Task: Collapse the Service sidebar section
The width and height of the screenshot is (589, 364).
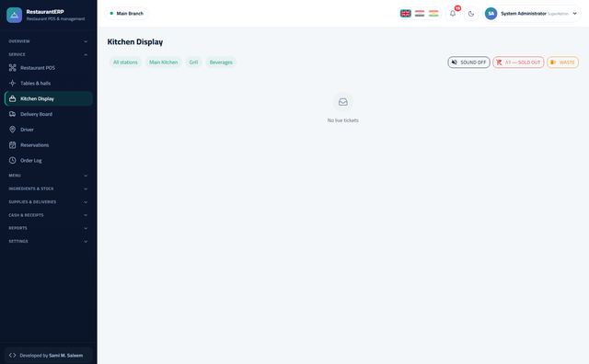Action: tap(49, 54)
